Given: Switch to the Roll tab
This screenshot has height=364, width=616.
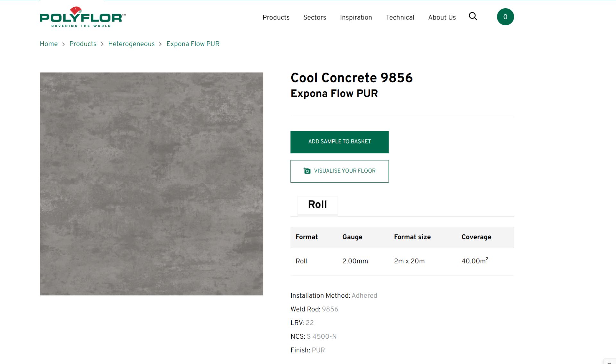Looking at the screenshot, I should pyautogui.click(x=317, y=205).
